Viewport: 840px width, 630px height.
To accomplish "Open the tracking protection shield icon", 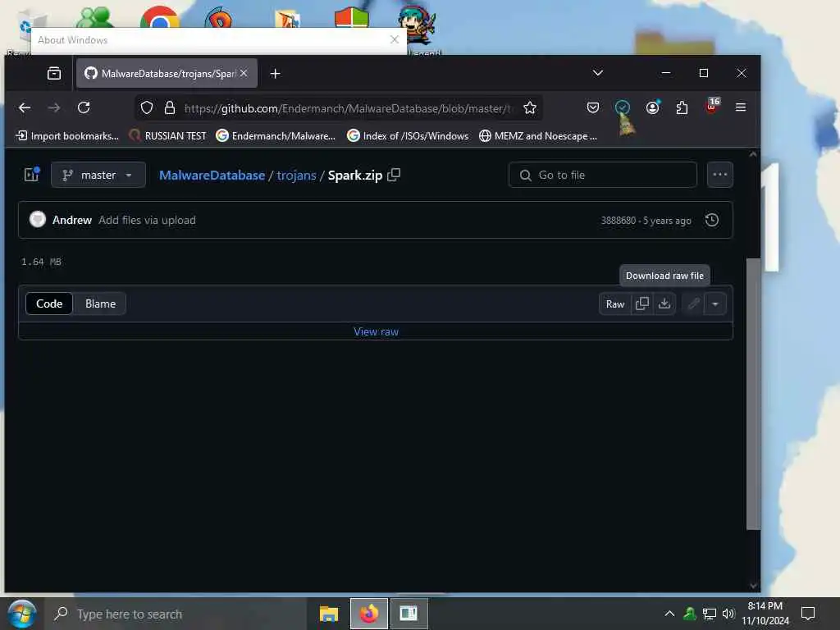I will (x=147, y=108).
